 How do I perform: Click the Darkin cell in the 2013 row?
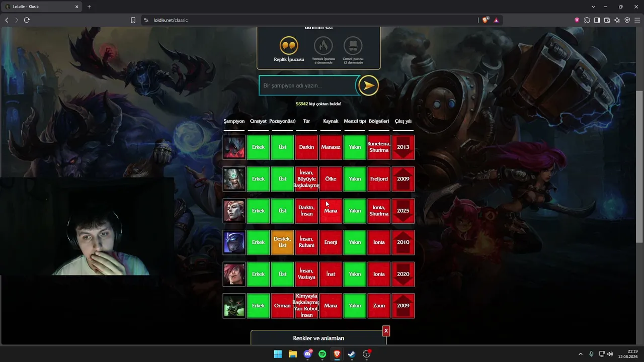pyautogui.click(x=306, y=147)
